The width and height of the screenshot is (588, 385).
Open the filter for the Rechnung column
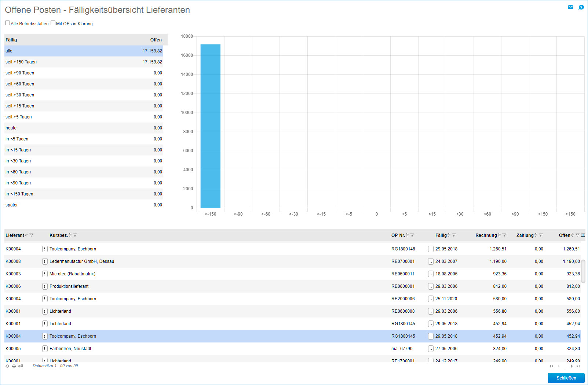pos(504,235)
